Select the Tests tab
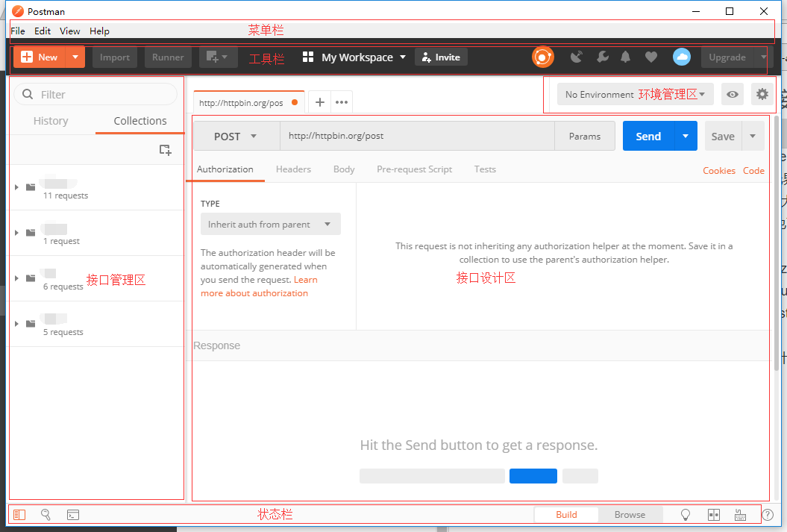 coord(485,169)
